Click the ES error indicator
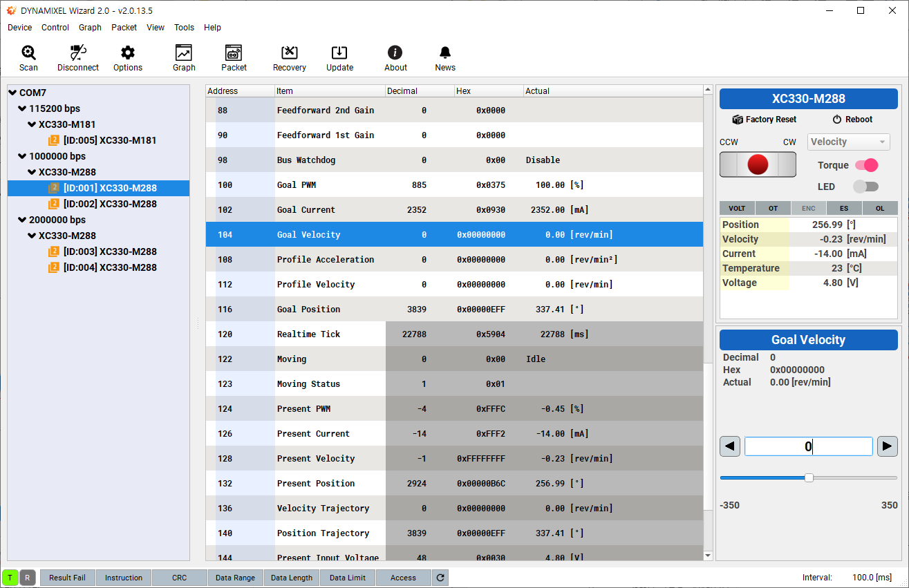909x588 pixels. coord(844,208)
